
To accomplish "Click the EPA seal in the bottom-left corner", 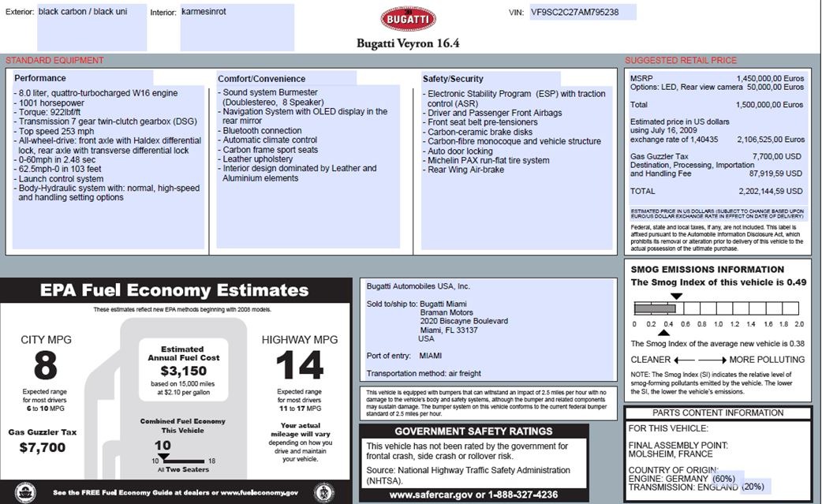I will click(25, 491).
